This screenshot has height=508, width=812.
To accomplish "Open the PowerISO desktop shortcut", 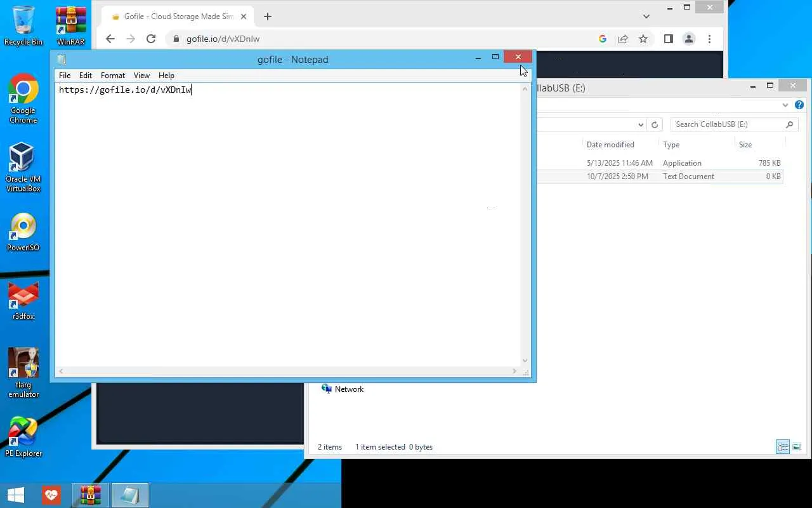I will click(23, 232).
